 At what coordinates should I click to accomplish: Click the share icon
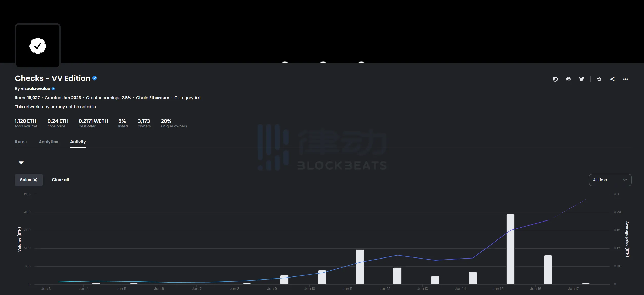[612, 79]
